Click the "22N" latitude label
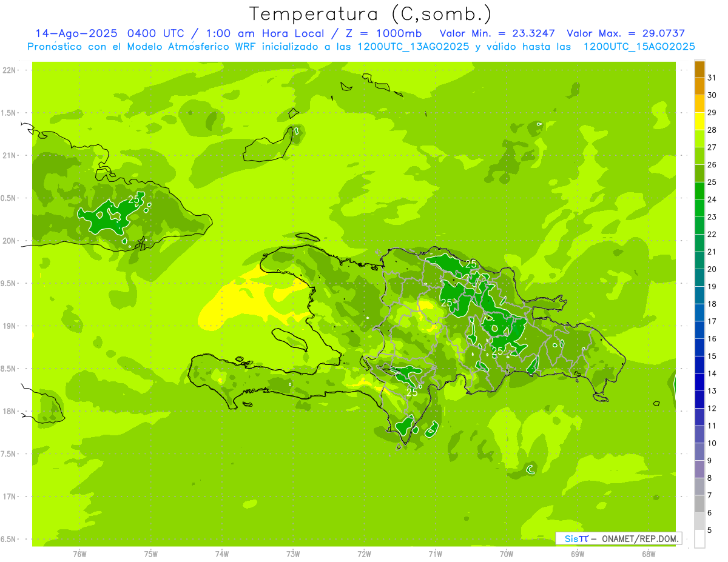The height and width of the screenshot is (562, 728). click(9, 70)
